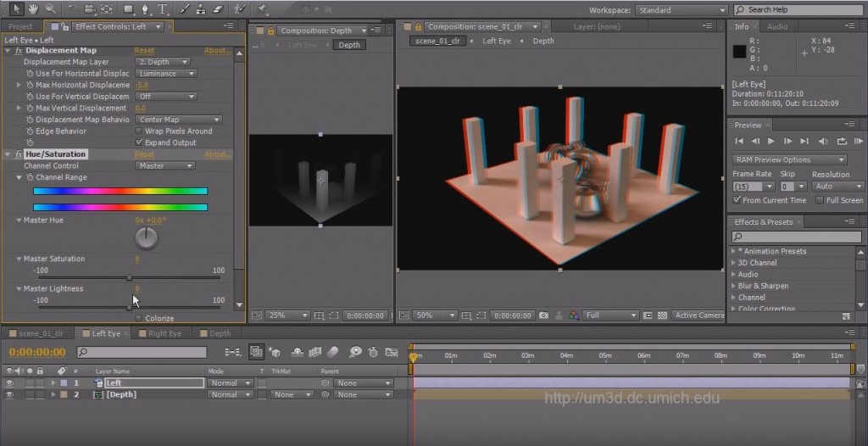Screen dimensions: 868x446
Task: Uncheck the From Current Time option
Action: [737, 200]
